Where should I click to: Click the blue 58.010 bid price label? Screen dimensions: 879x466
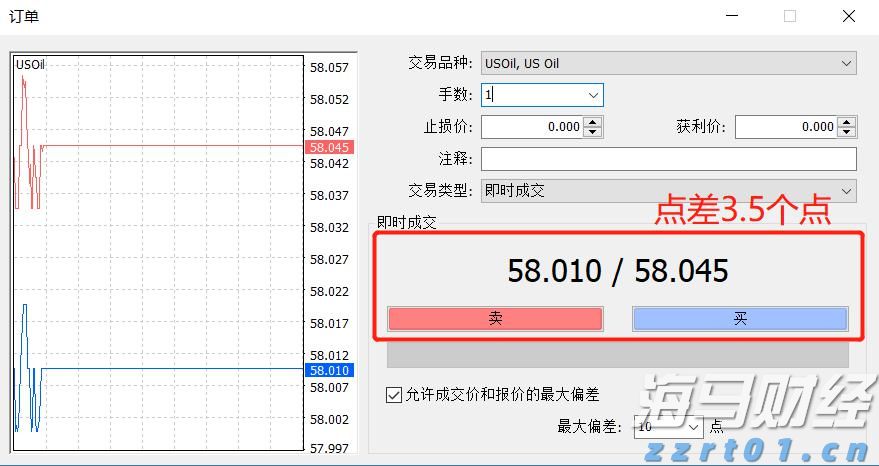[x=329, y=370]
